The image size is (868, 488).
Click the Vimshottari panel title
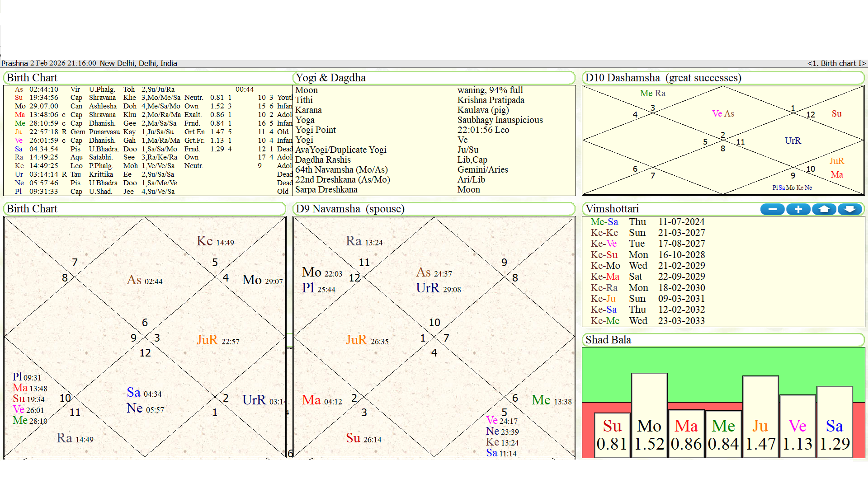612,209
